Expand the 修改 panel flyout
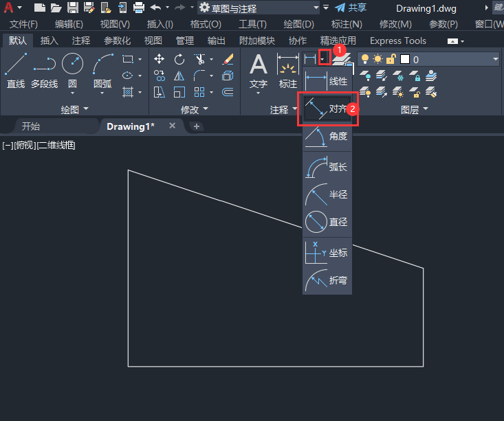This screenshot has height=421, width=504. coord(205,109)
